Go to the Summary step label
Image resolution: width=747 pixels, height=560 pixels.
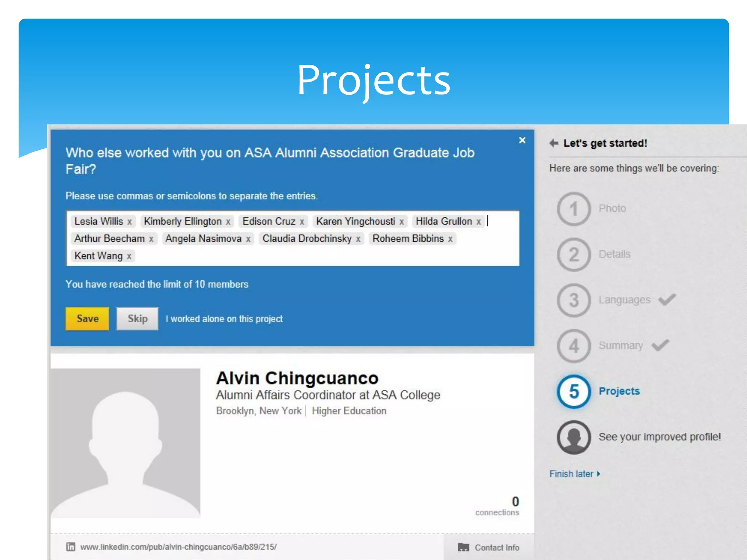621,346
